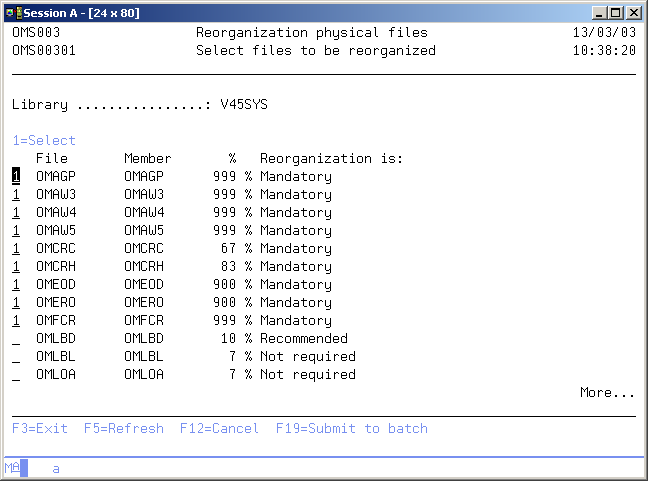Image resolution: width=648 pixels, height=481 pixels.
Task: Close the Session A terminal window
Action: coord(633,12)
